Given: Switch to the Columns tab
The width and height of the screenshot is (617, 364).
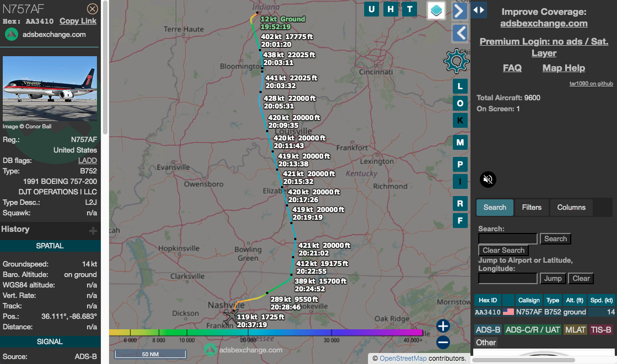Looking at the screenshot, I should click(x=571, y=208).
